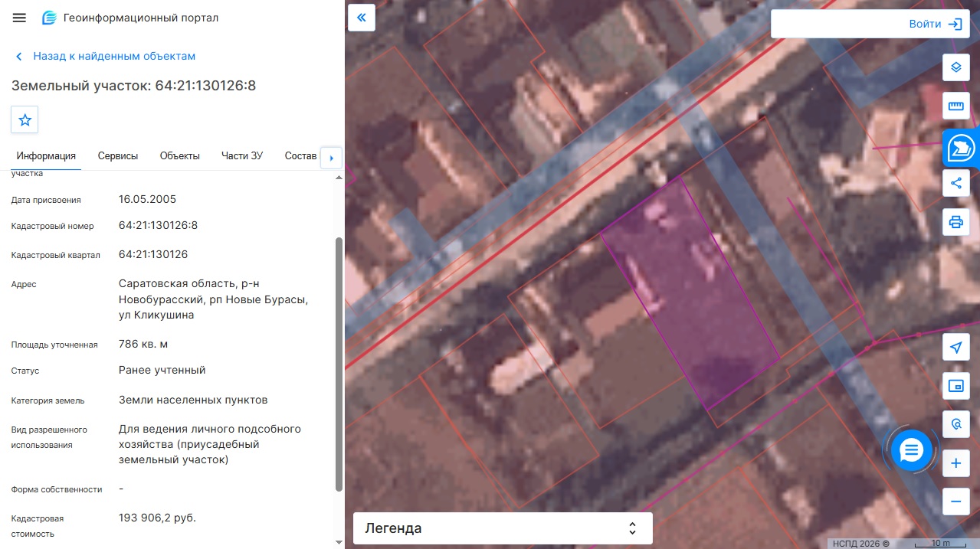The width and height of the screenshot is (980, 549).
Task: Click the area value 786 кв. м
Action: pos(145,344)
